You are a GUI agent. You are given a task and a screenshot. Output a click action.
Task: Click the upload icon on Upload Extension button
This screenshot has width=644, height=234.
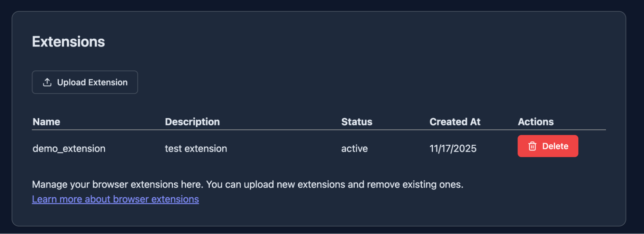(47, 82)
